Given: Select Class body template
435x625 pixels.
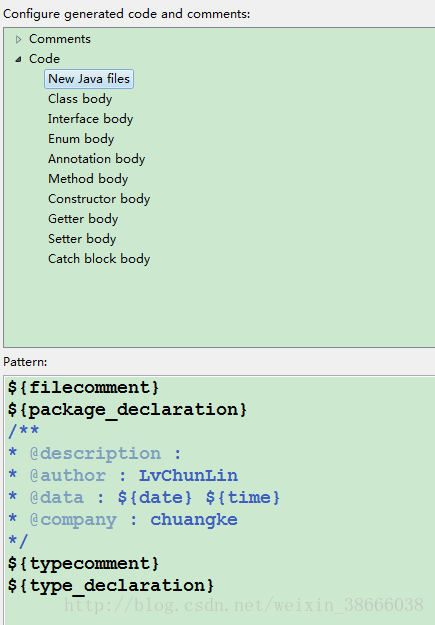Looking at the screenshot, I should 80,99.
